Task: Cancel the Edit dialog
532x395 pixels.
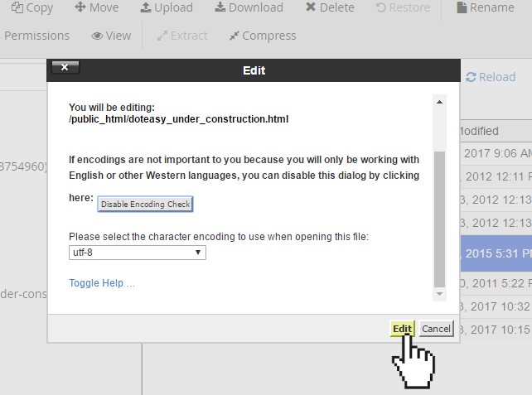Action: (436, 329)
